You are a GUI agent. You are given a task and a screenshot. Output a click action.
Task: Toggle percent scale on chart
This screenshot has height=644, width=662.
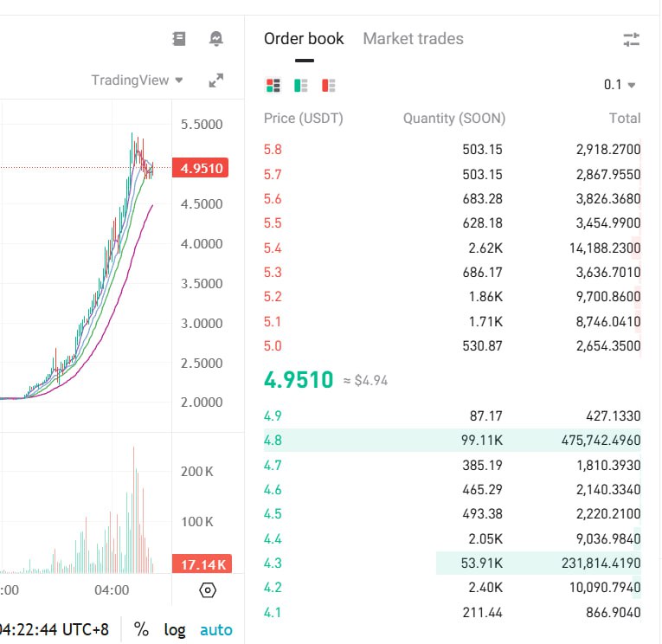coord(141,629)
